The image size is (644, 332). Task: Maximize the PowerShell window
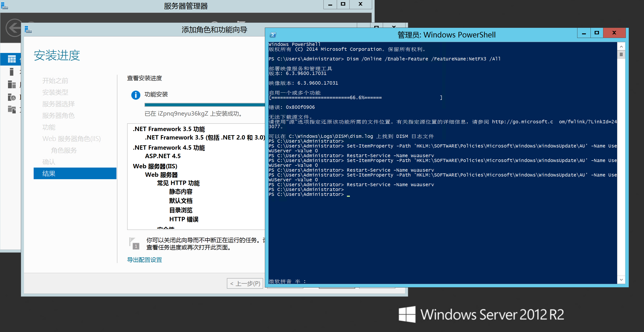(x=597, y=33)
